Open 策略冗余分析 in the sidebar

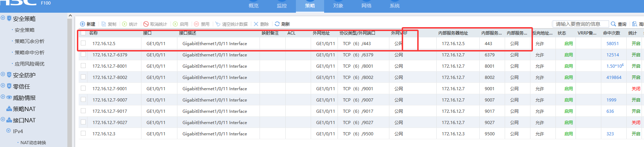pyautogui.click(x=29, y=41)
